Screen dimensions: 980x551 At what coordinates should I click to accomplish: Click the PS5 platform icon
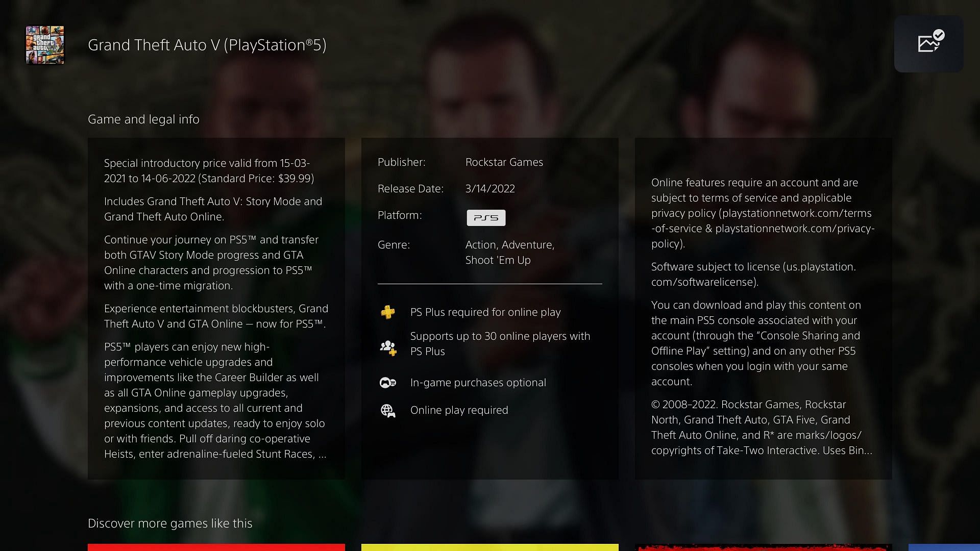coord(485,217)
